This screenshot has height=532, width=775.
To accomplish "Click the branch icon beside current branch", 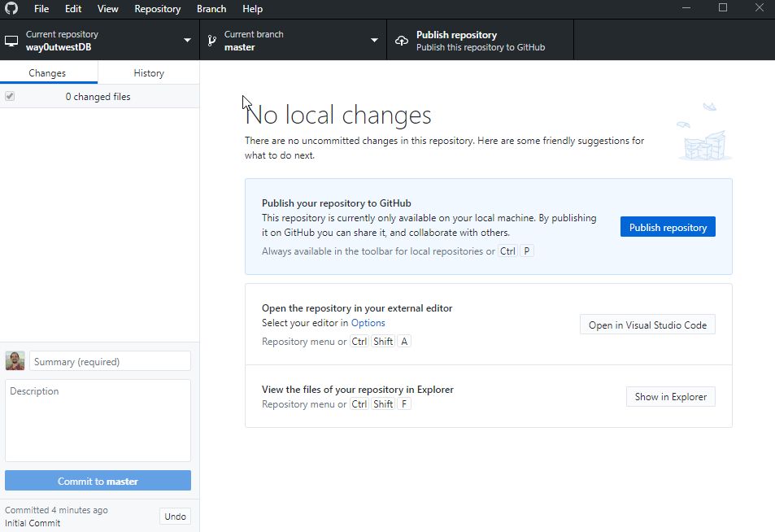I will [x=210, y=39].
